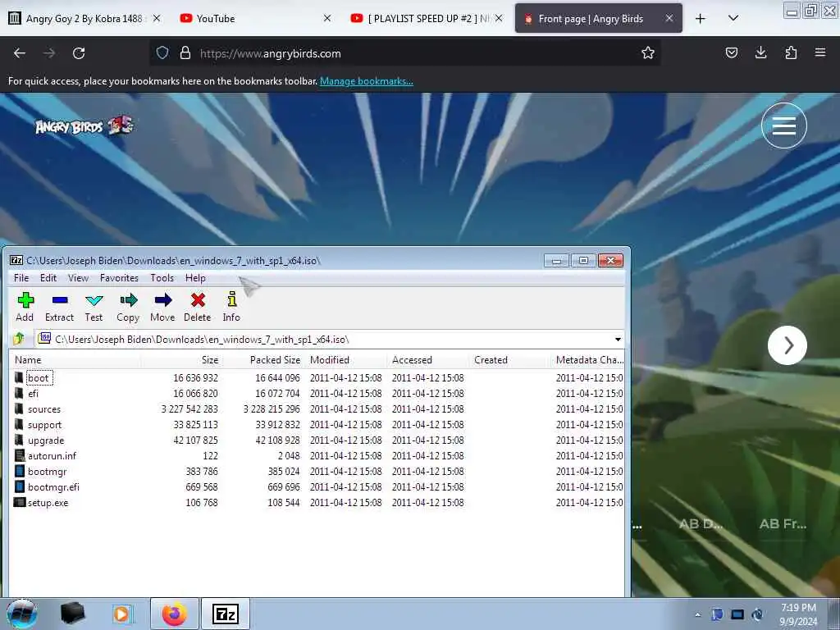
Task: Click the Windows Start orb
Action: 22,614
